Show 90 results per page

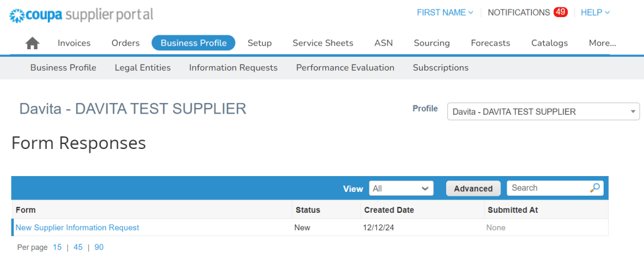[x=99, y=247]
